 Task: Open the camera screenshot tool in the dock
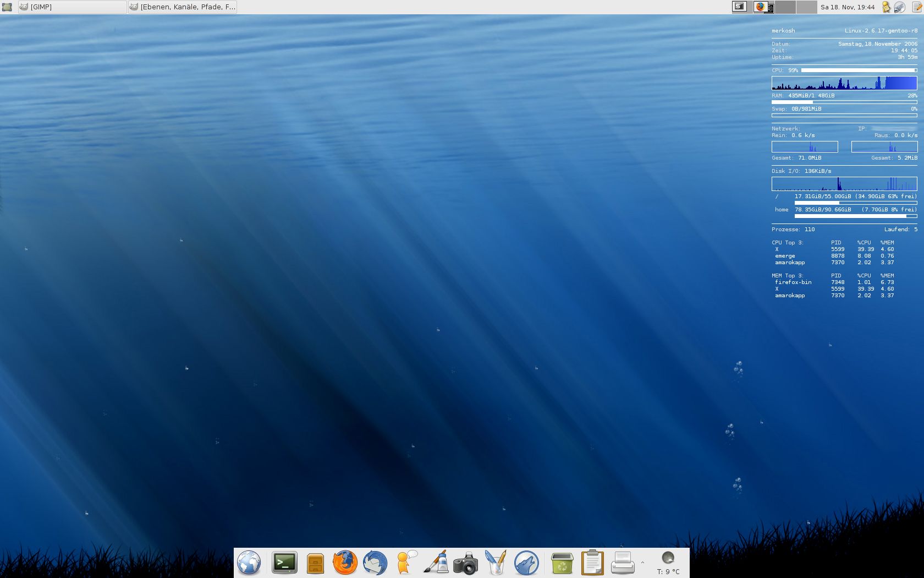click(x=465, y=564)
